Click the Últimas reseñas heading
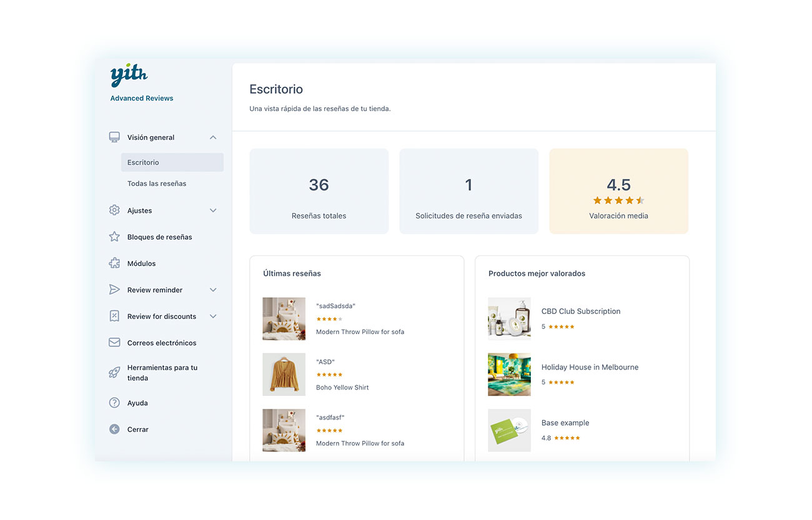 (x=292, y=273)
